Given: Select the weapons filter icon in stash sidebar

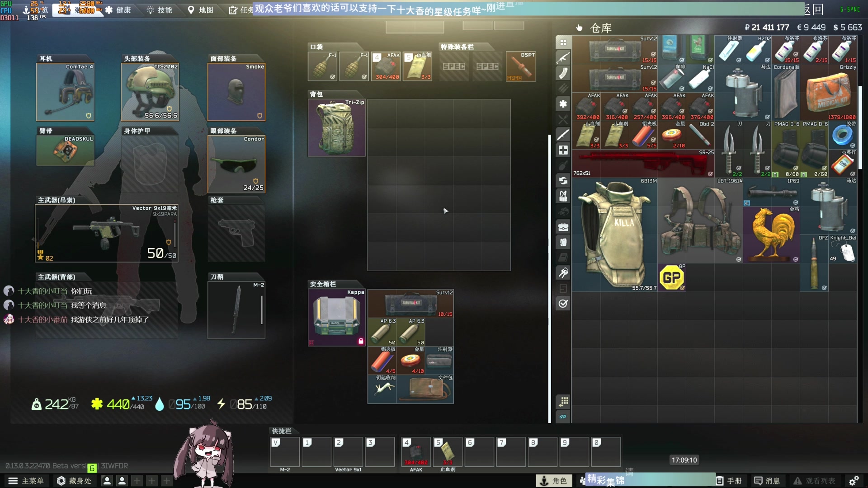Looking at the screenshot, I should click(x=563, y=58).
